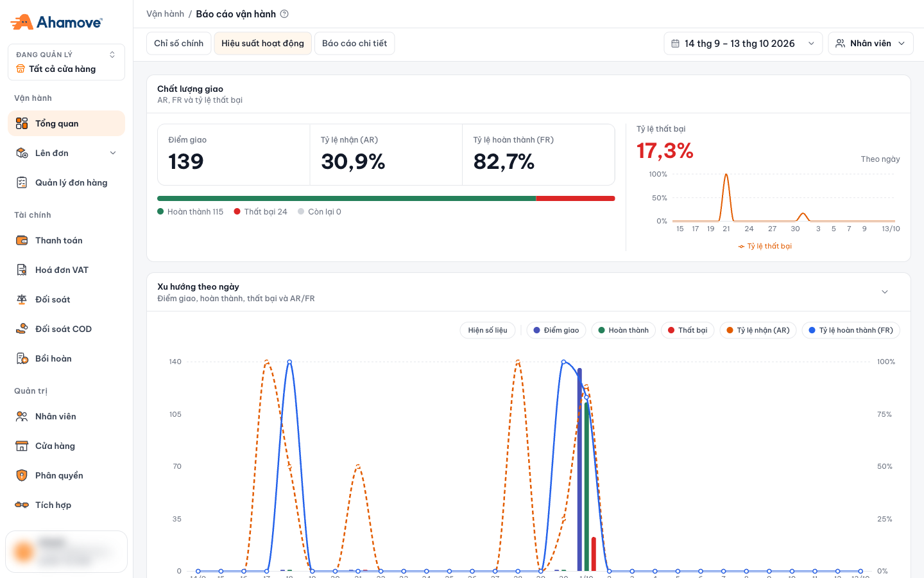
Task: Open Tổng quan dashboard icon
Action: point(22,123)
